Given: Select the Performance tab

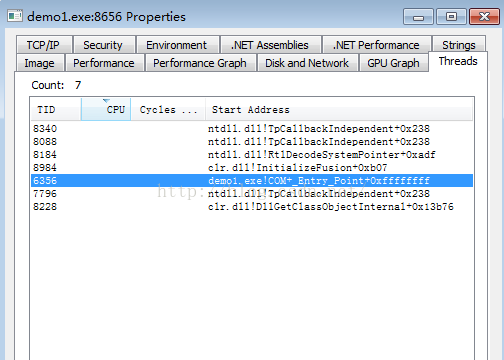Looking at the screenshot, I should point(104,63).
